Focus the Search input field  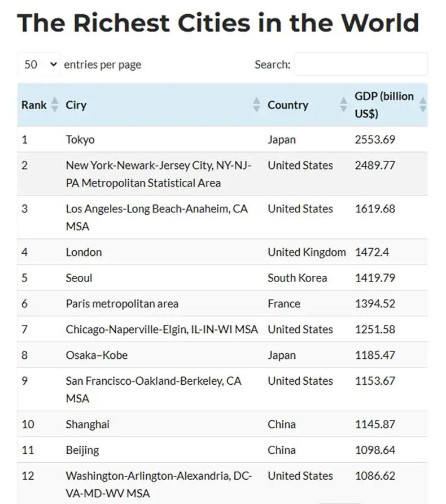360,64
